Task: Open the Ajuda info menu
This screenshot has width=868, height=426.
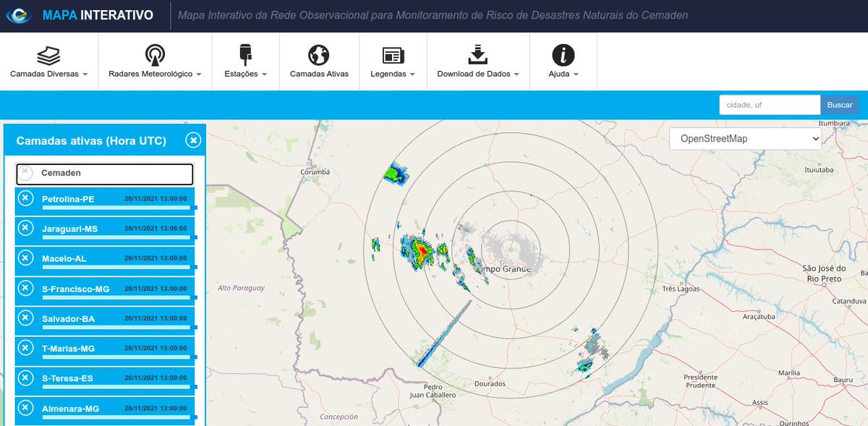Action: click(563, 61)
